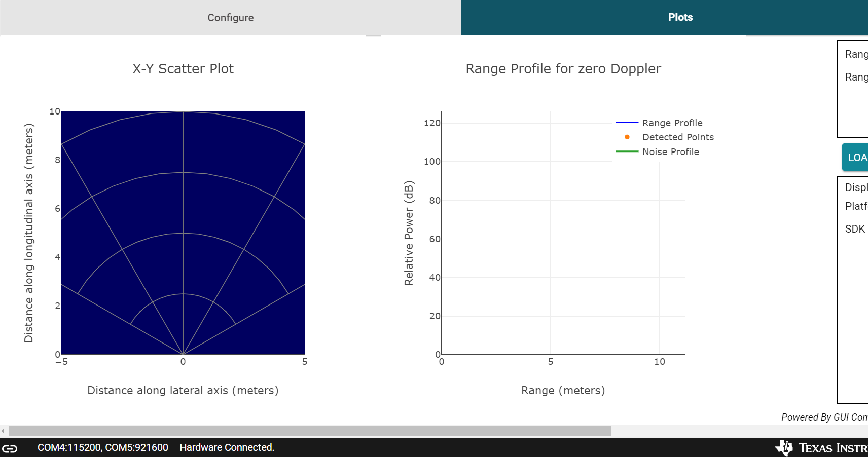Click the green Noise Profile legend line
868x457 pixels.
(x=627, y=151)
